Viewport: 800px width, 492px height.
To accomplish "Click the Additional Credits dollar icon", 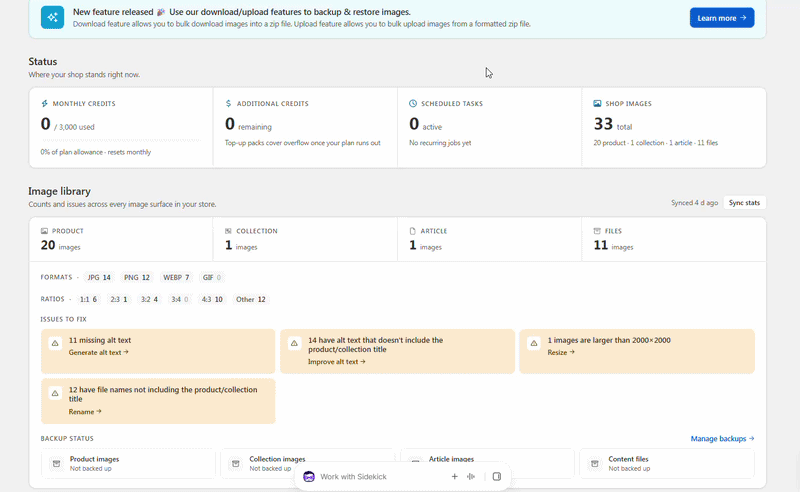I will coord(228,104).
